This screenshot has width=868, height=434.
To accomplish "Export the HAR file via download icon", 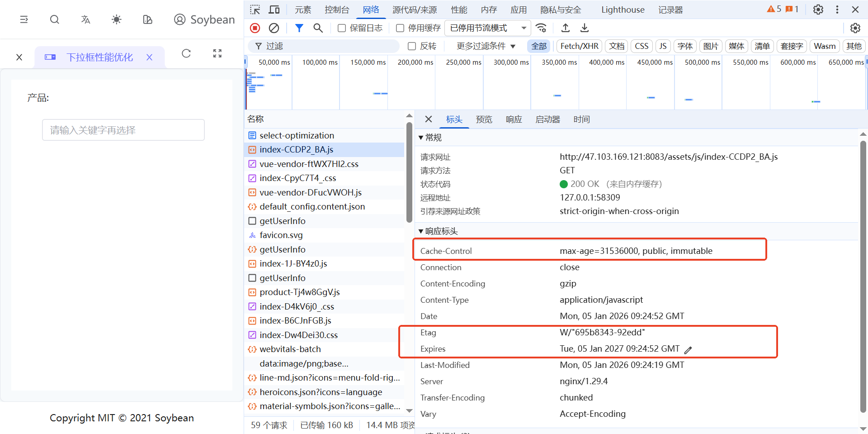I will tap(584, 28).
